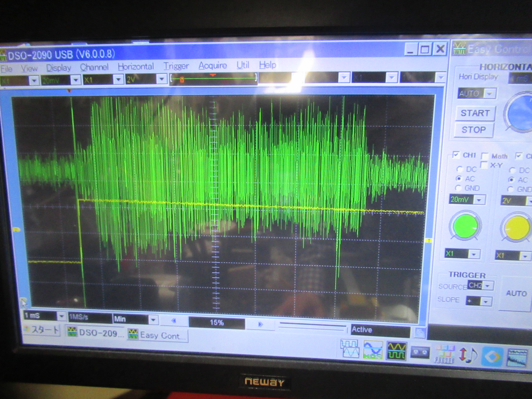Click the cassette tape recorder icon
This screenshot has height=399, width=532.
pos(420,353)
